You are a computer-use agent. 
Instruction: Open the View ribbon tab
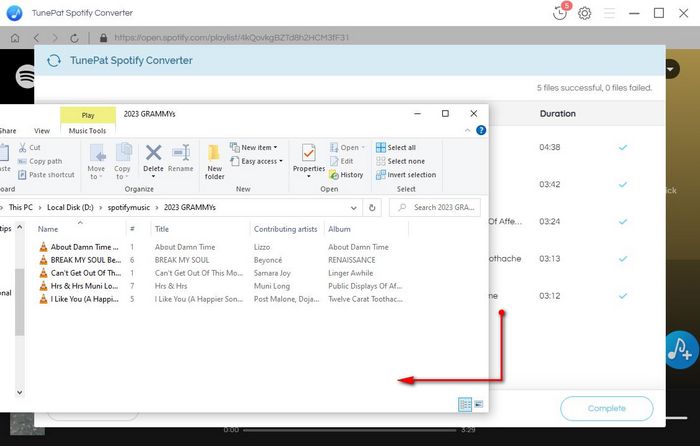click(x=42, y=131)
